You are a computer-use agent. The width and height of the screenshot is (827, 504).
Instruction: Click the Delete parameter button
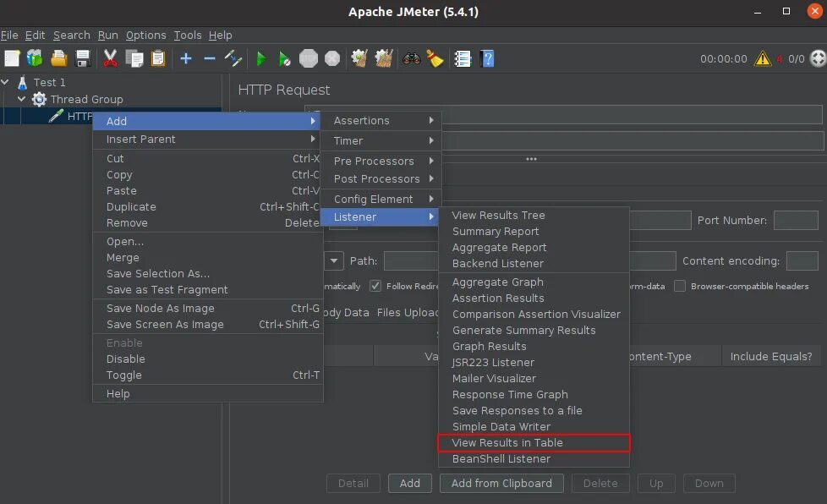point(600,484)
